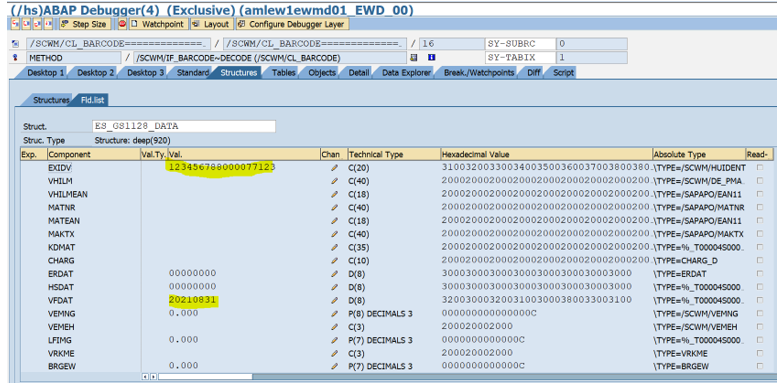Click the Single Step debugger icon
The height and width of the screenshot is (384, 780).
(14, 24)
